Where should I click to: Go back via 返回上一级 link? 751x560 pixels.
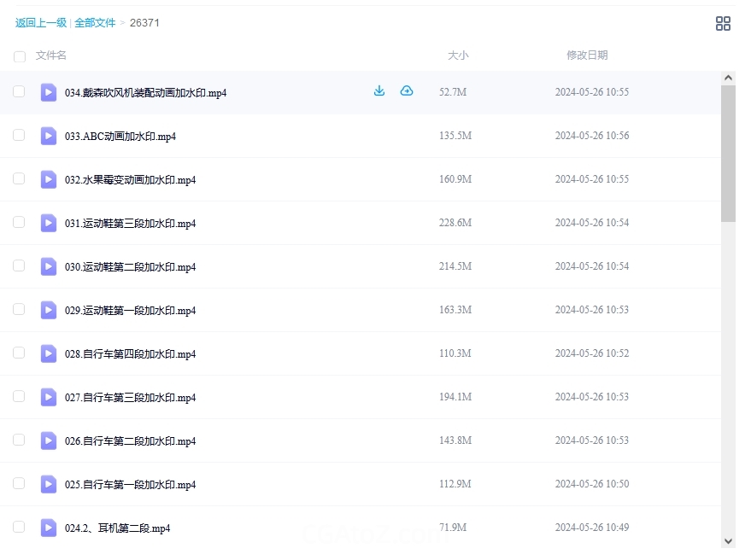coord(40,23)
